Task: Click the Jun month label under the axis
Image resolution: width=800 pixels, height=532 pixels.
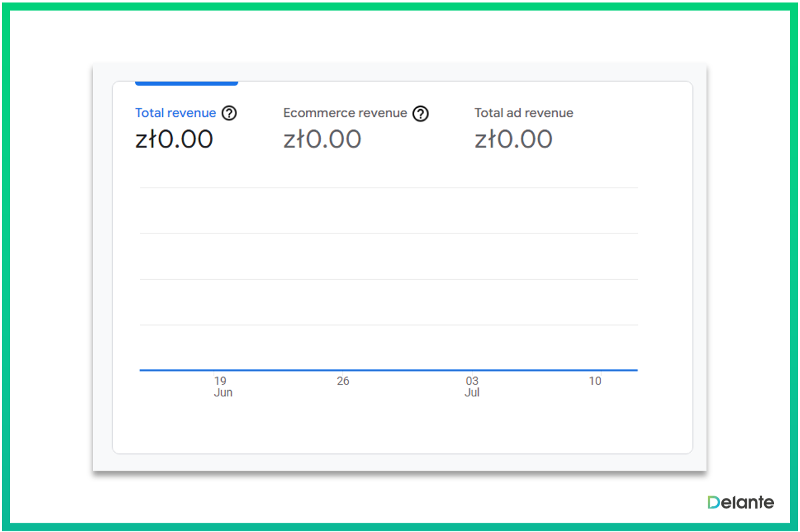Action: [x=223, y=393]
